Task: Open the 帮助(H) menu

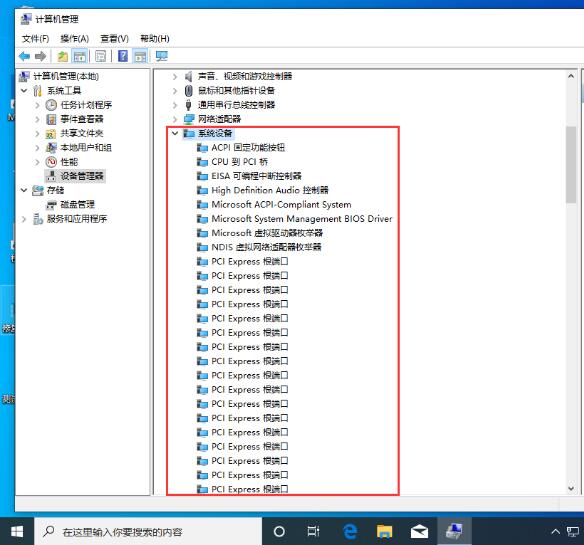Action: 155,38
